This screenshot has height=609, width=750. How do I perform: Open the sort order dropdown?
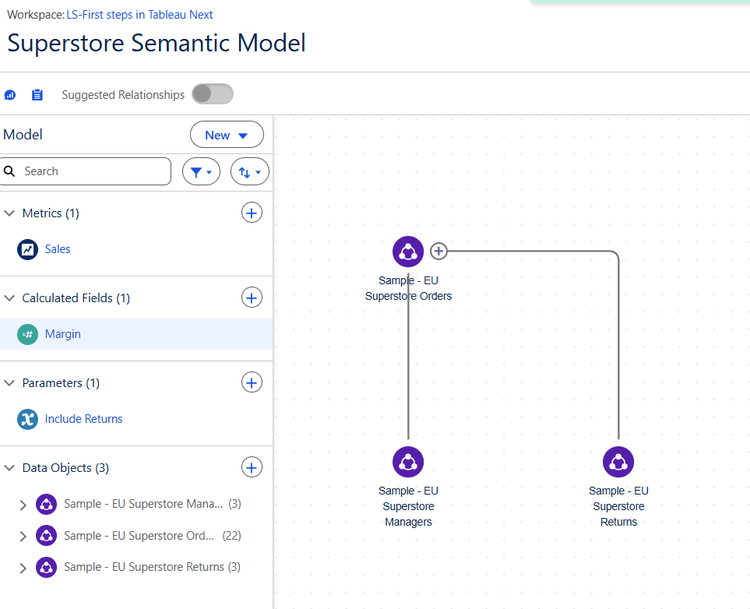click(x=250, y=172)
